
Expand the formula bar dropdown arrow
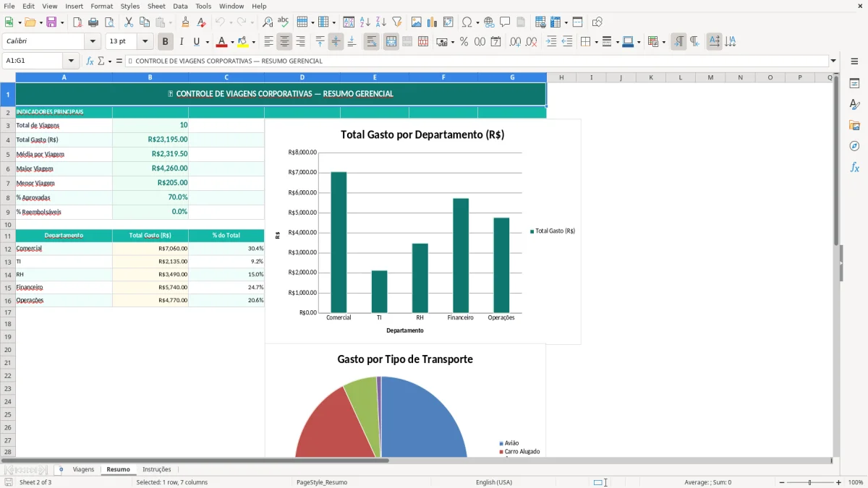pos(833,61)
